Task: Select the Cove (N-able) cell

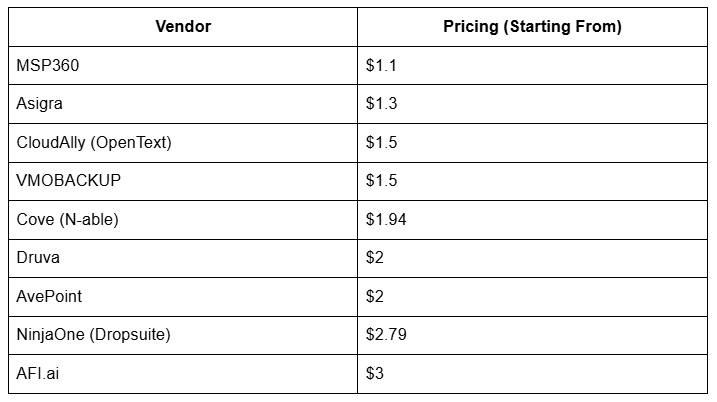Action: 67,220
